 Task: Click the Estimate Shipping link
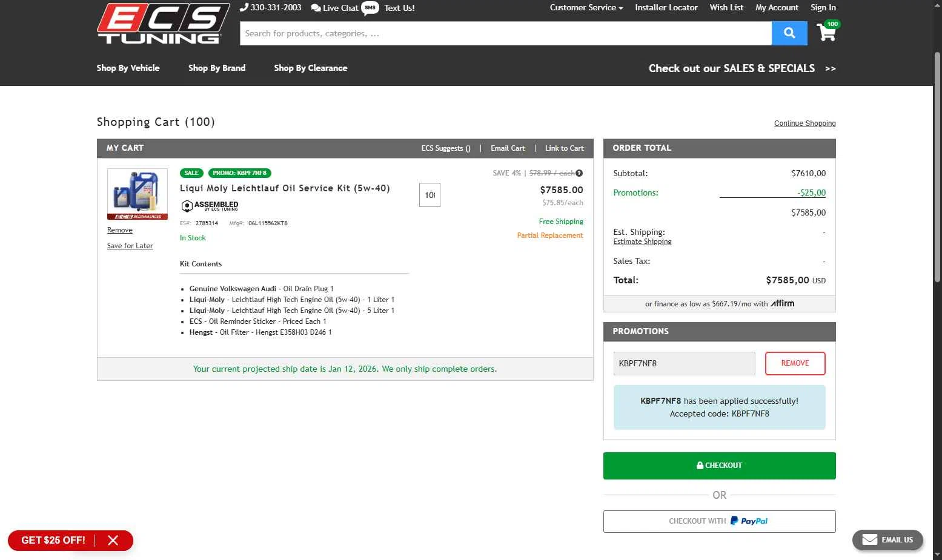point(642,242)
